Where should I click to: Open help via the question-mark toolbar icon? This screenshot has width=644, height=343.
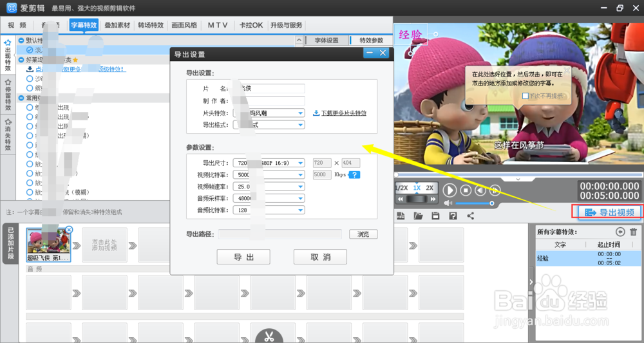(x=453, y=216)
